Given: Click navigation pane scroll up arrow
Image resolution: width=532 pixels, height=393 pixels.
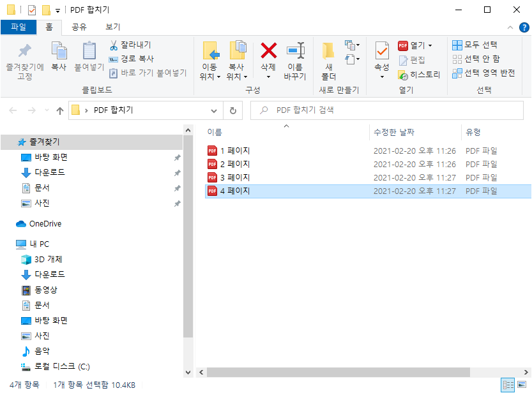Looking at the screenshot, I should [x=188, y=130].
